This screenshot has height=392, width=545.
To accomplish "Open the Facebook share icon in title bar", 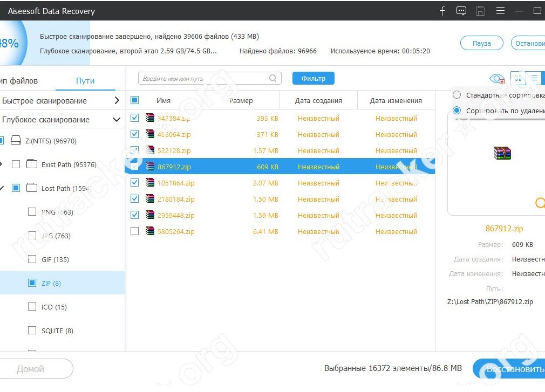I will pos(442,11).
